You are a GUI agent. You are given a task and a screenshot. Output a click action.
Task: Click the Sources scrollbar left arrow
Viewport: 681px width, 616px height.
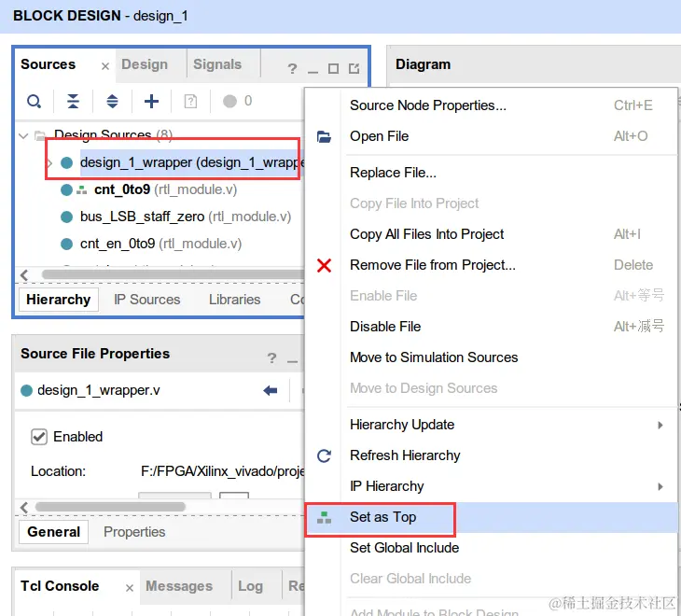pos(24,275)
